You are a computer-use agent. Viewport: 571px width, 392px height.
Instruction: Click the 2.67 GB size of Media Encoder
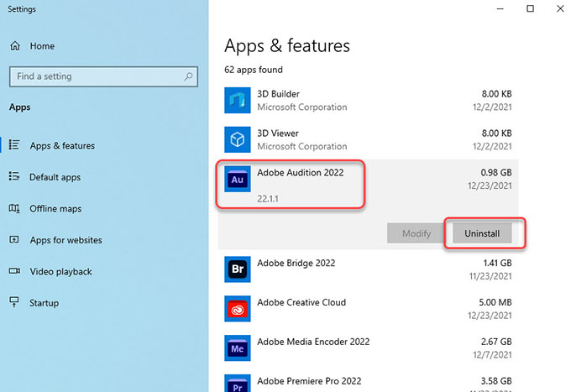(496, 342)
